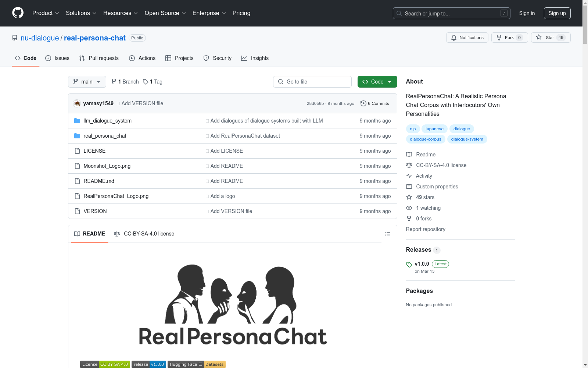Expand the Solutions menu
The width and height of the screenshot is (588, 368).
tap(81, 13)
